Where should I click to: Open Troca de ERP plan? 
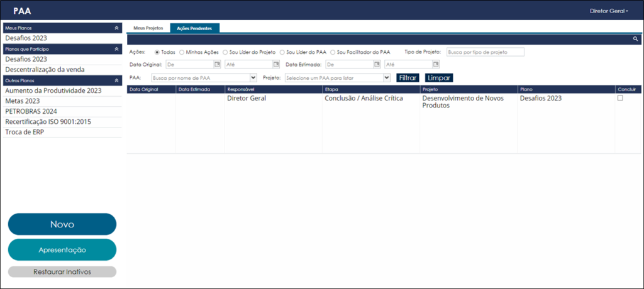coord(62,132)
